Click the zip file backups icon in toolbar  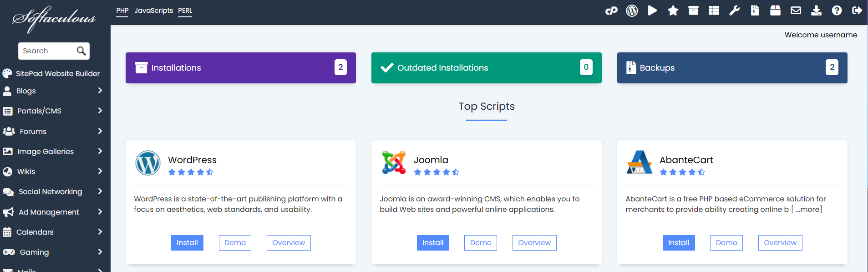[x=755, y=10]
